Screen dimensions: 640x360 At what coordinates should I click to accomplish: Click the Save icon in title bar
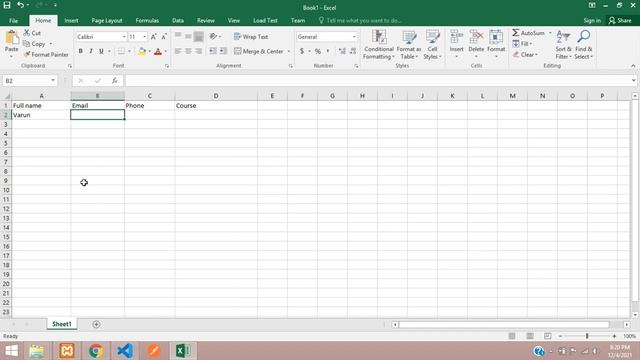(7, 5)
